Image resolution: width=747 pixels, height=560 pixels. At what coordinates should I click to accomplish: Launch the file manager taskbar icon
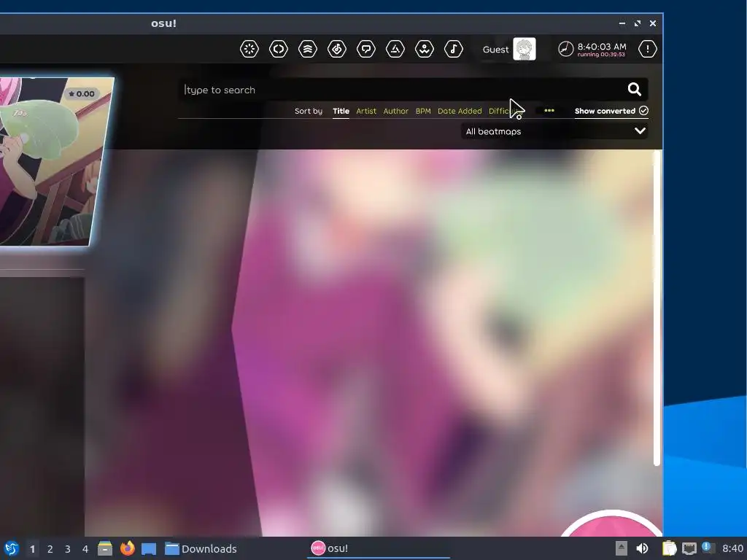[x=105, y=548]
